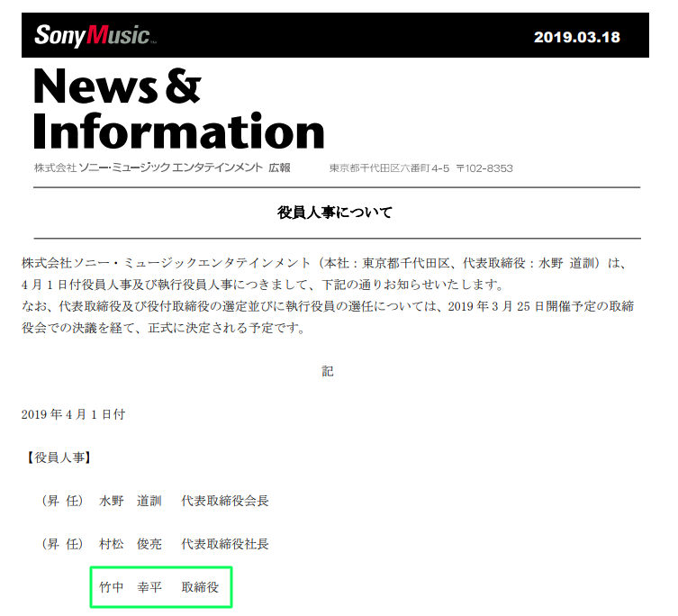The height and width of the screenshot is (616, 678).
Task: Click the name 村松 俊亮
Action: [x=131, y=544]
